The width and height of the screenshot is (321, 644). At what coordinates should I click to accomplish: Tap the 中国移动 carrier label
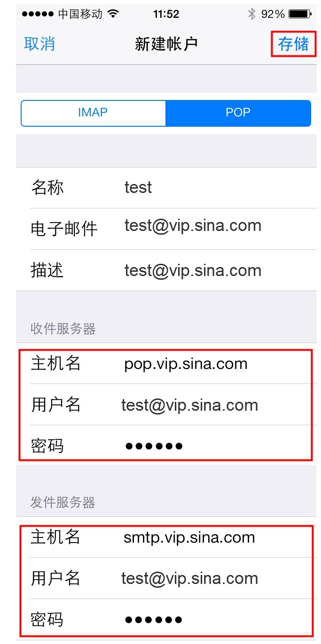tap(80, 14)
